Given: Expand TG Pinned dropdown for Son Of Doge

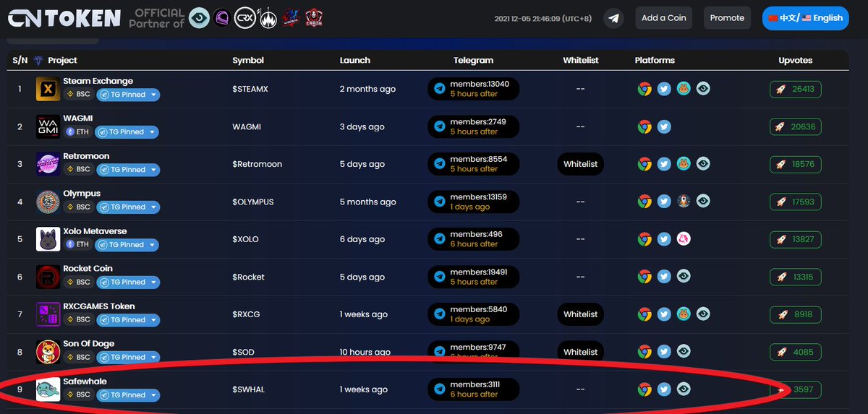Looking at the screenshot, I should click(127, 358).
